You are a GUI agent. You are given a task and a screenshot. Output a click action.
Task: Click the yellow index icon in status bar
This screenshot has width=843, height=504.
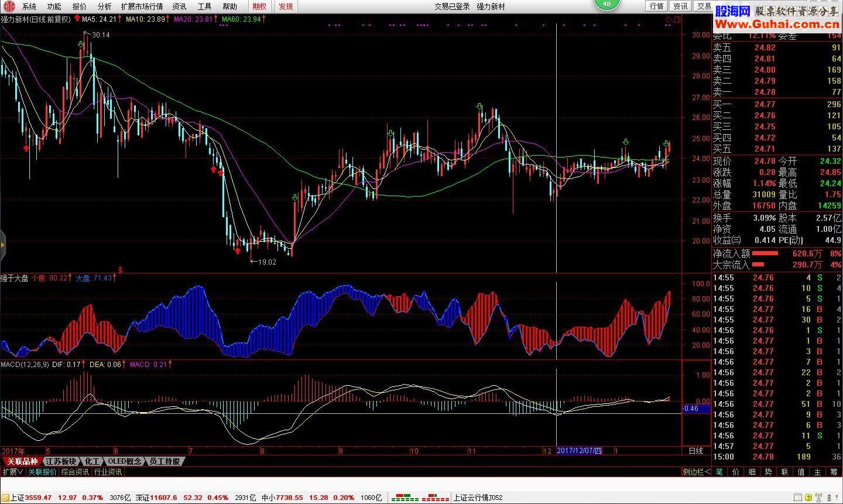click(5, 498)
